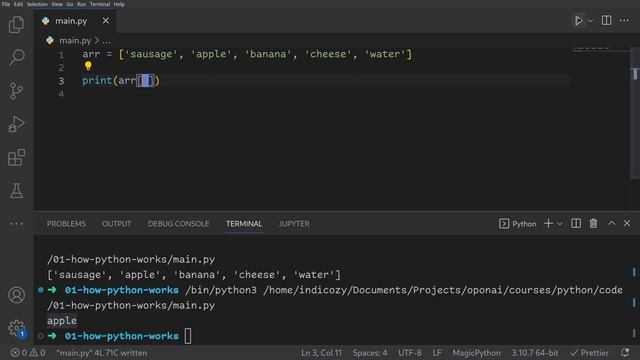This screenshot has width=640, height=360.
Task: Click the Prettier status bar item
Action: pyautogui.click(x=589, y=353)
